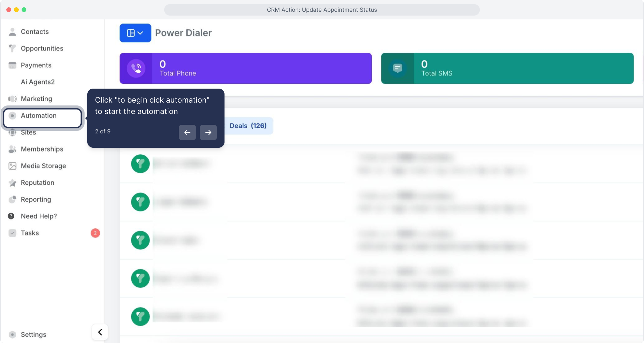Click the Total SMS message icon

click(397, 68)
